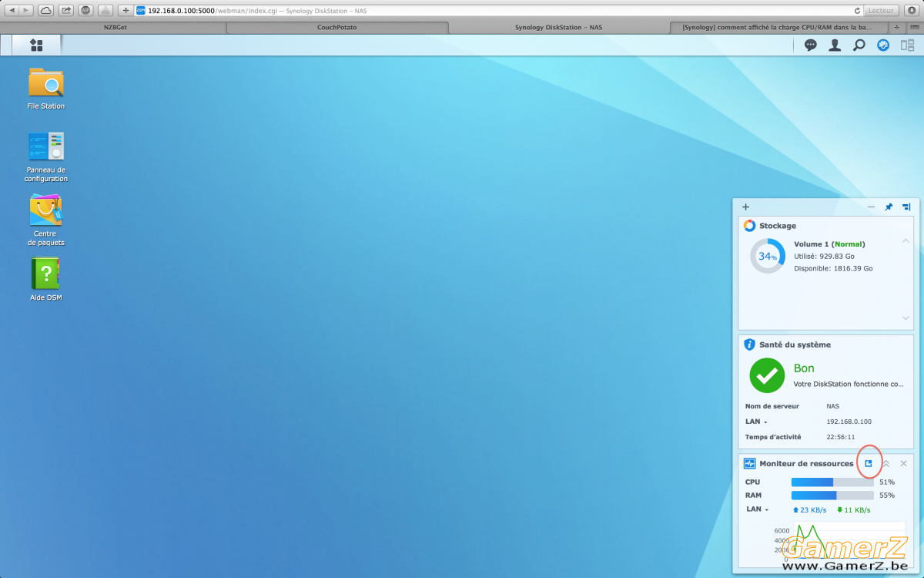Open Centre de paquets desktop icon
Image resolution: width=924 pixels, height=578 pixels.
coord(46,220)
